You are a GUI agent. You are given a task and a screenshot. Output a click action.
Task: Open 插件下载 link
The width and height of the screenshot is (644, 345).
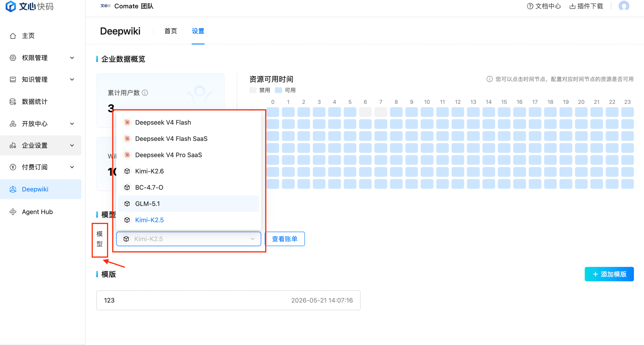tap(586, 6)
